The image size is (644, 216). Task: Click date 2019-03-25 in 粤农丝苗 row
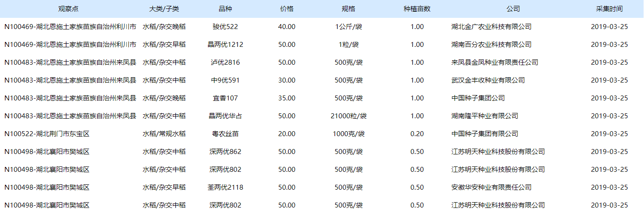[x=609, y=134]
